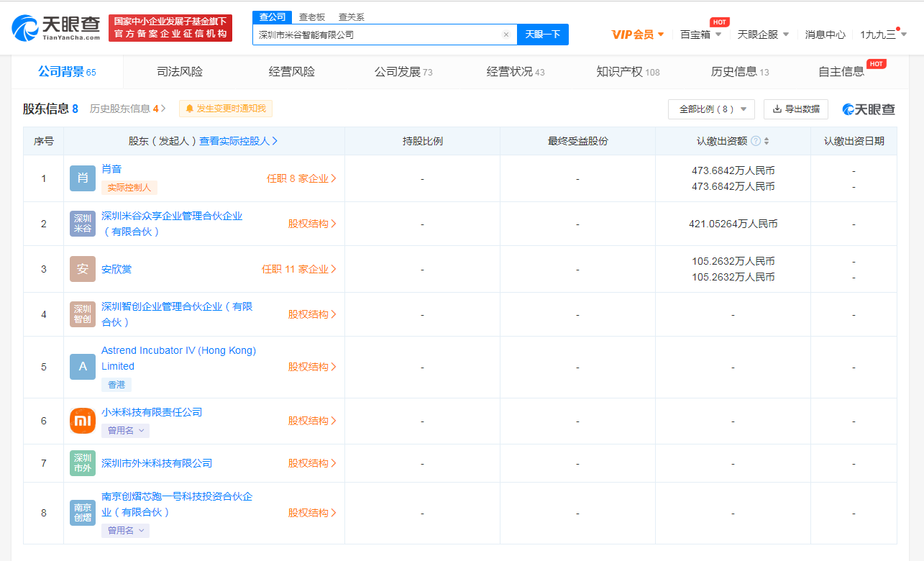Click the government-backed credit agency red banner
The image size is (924, 561).
tap(170, 27)
